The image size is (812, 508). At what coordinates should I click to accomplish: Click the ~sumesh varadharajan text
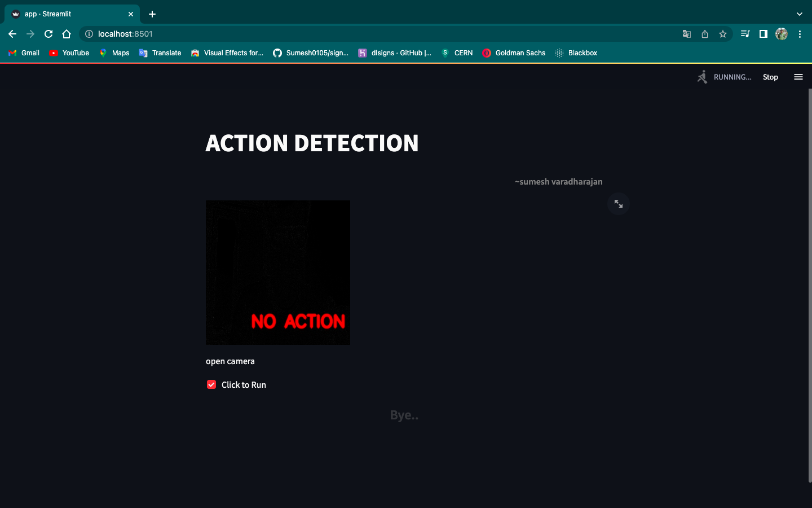(559, 182)
